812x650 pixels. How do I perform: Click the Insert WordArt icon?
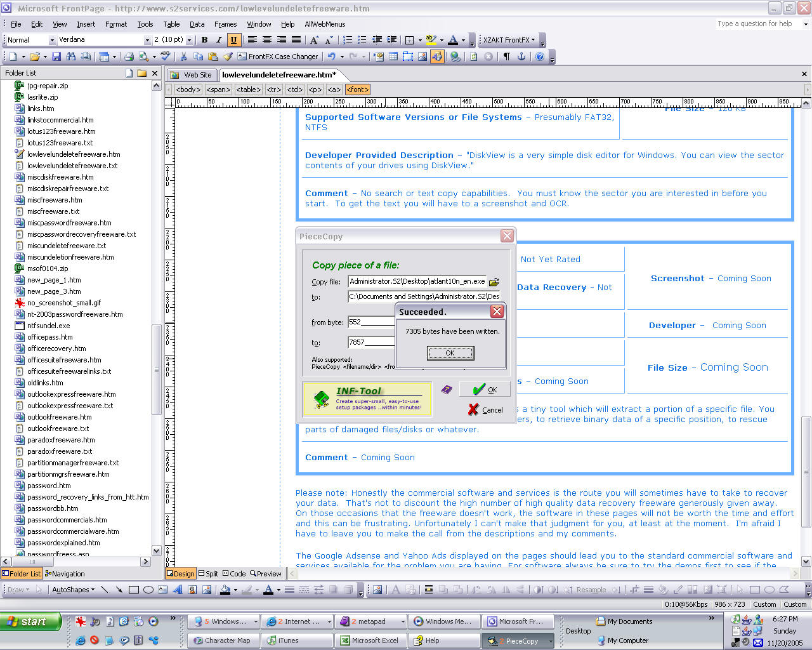[177, 590]
